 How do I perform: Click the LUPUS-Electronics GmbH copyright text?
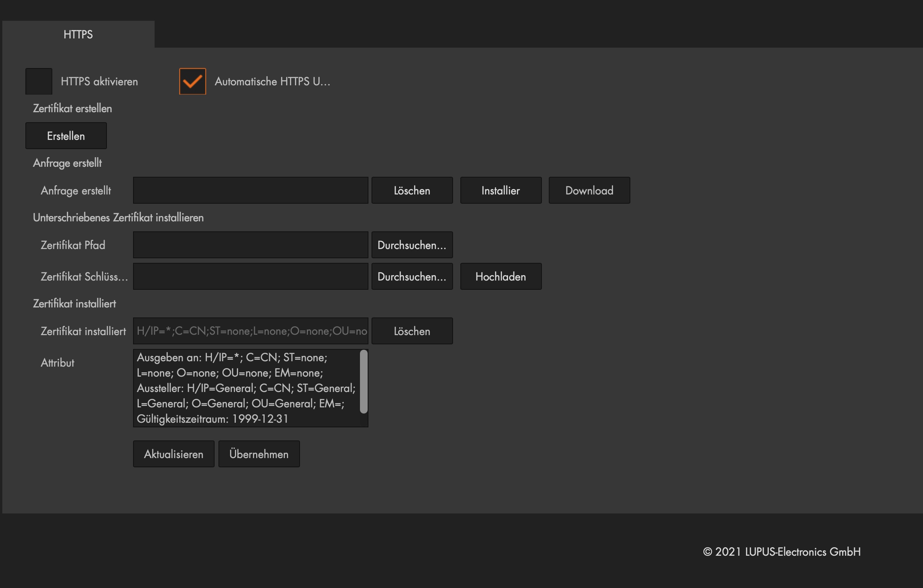[781, 552]
